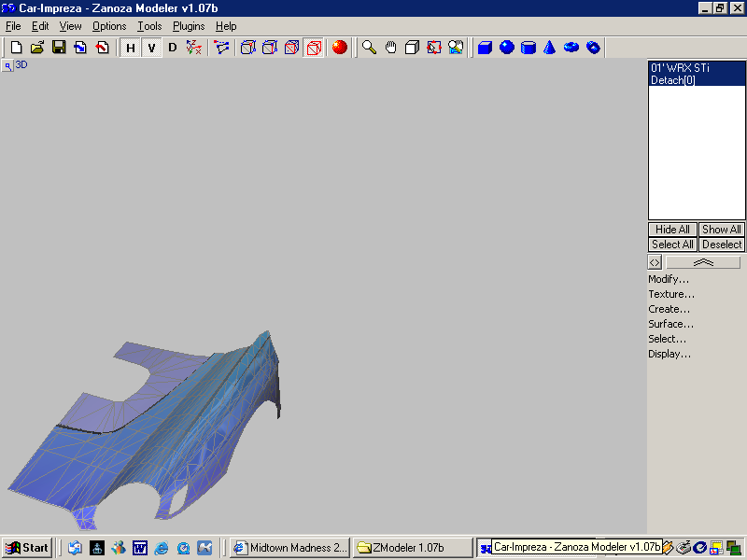This screenshot has height=560, width=747.
Task: Open the Tools menu
Action: (149, 26)
